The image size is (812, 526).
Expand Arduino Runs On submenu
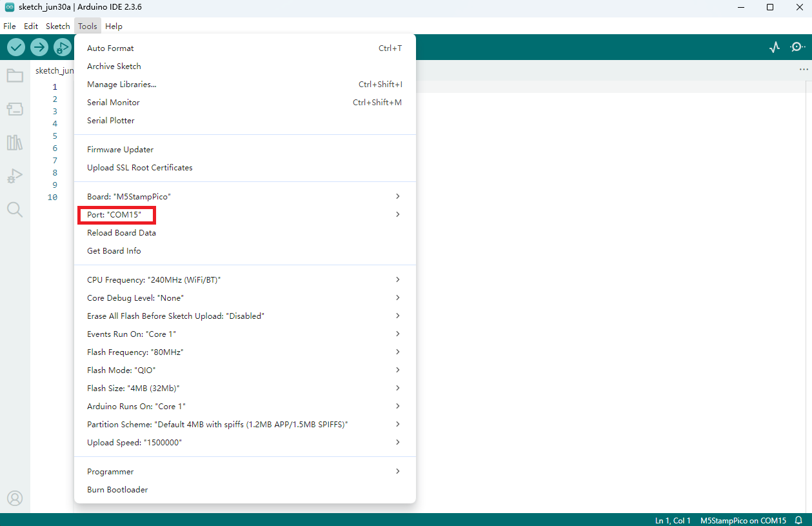click(245, 406)
